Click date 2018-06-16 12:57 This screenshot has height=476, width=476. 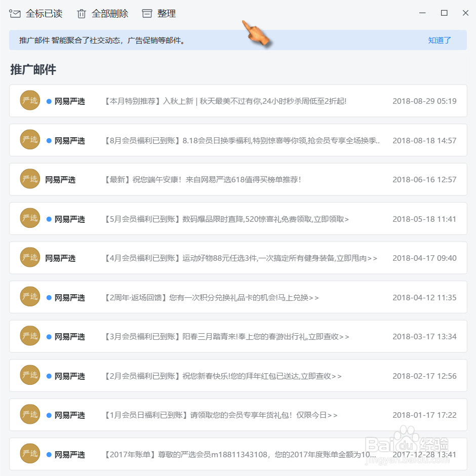click(x=424, y=180)
